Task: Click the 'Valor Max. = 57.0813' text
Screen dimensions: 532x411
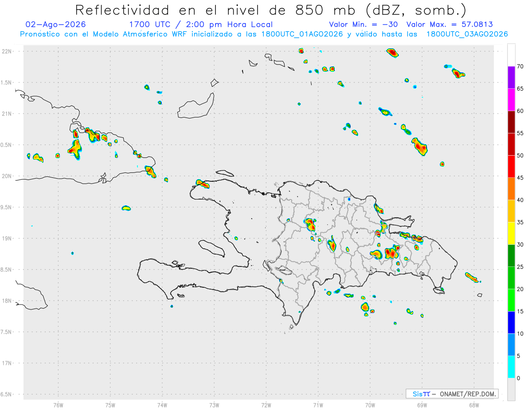Action: [x=450, y=24]
